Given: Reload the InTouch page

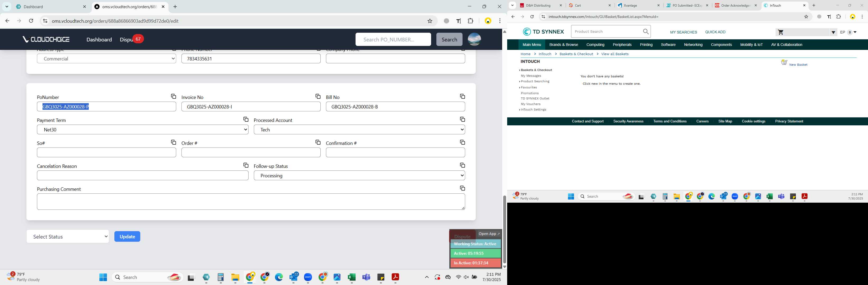Looking at the screenshot, I should [x=532, y=16].
